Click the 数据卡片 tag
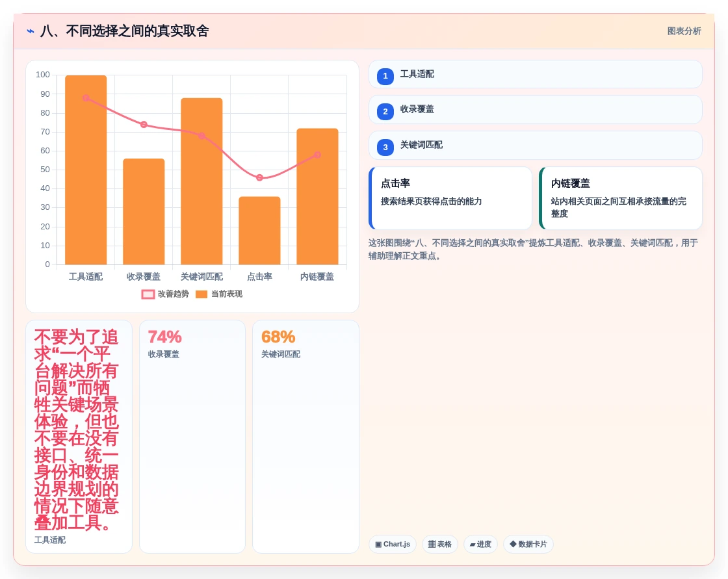The width and height of the screenshot is (728, 579). click(x=528, y=544)
